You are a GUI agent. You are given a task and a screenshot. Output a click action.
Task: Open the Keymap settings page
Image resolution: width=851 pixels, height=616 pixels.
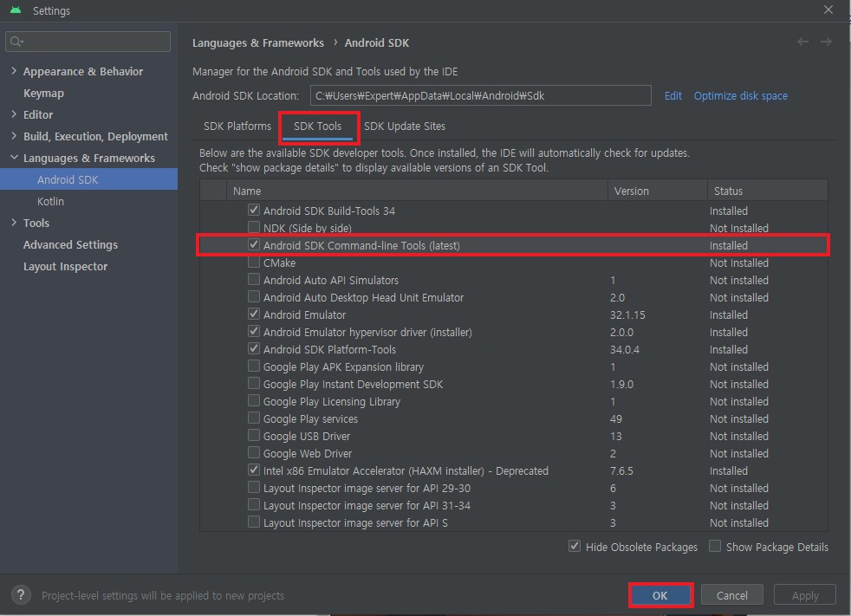click(x=43, y=94)
